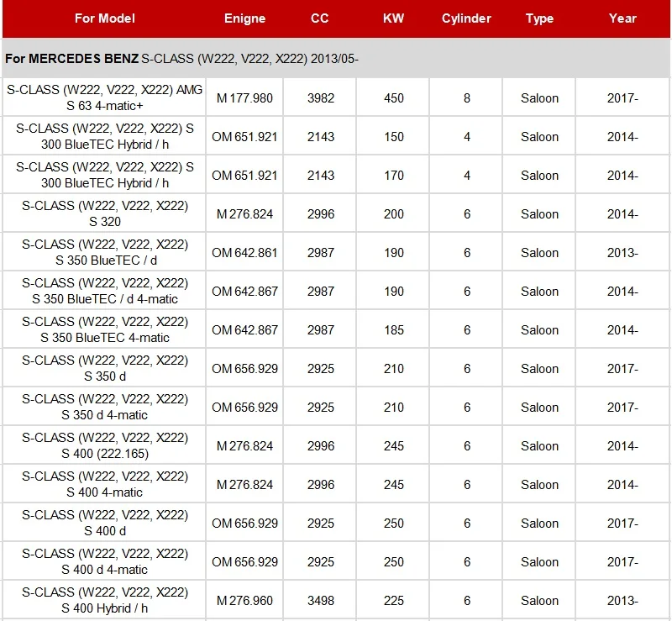Viewport: 672px width, 621px height.
Task: Click the 'Cylinder' column header
Action: coord(466,18)
